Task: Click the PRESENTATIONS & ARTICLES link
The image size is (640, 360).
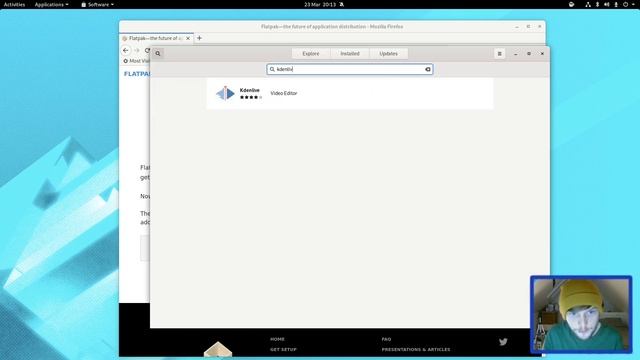Action: tap(416, 350)
